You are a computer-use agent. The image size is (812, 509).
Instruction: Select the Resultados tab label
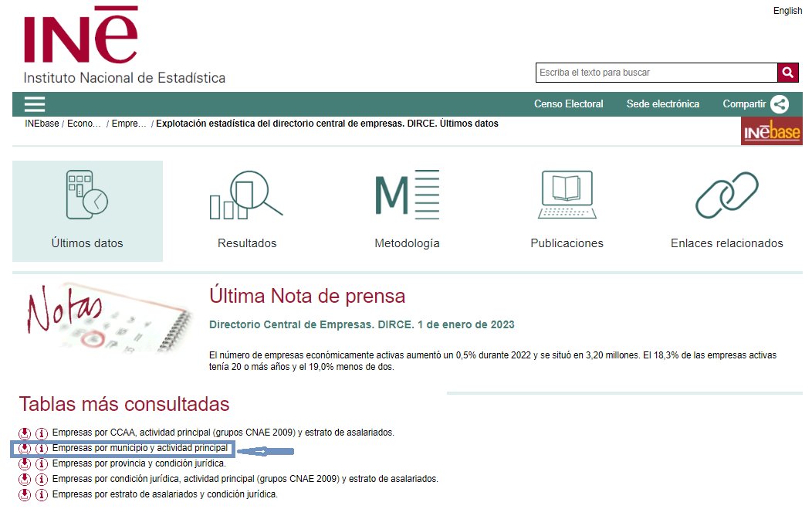pyautogui.click(x=247, y=243)
